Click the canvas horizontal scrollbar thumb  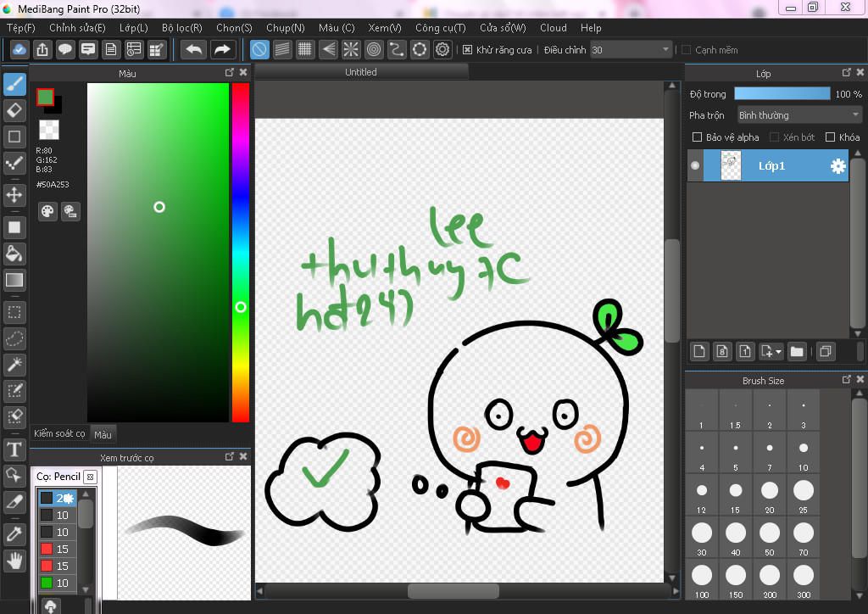click(x=453, y=591)
